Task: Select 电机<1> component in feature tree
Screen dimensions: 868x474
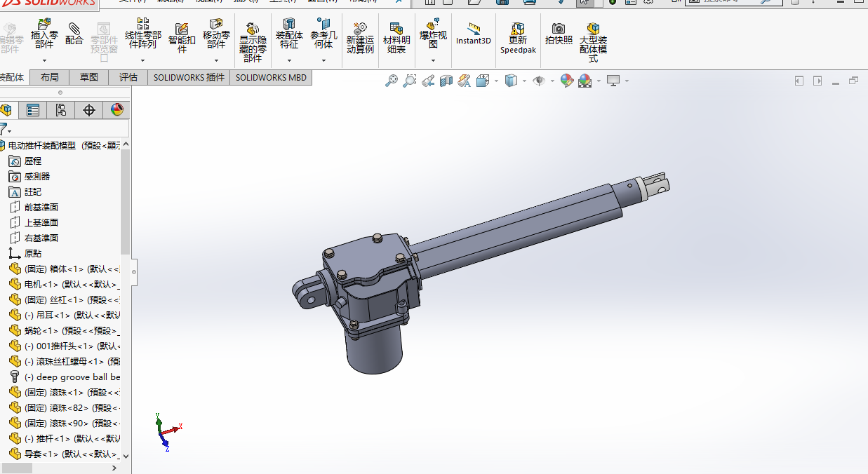Action: [x=42, y=285]
